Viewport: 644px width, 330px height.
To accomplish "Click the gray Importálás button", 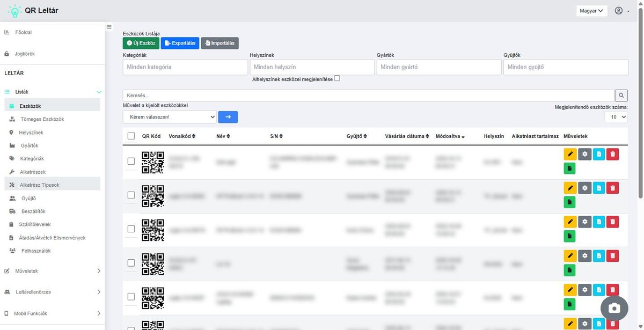I will tap(220, 43).
